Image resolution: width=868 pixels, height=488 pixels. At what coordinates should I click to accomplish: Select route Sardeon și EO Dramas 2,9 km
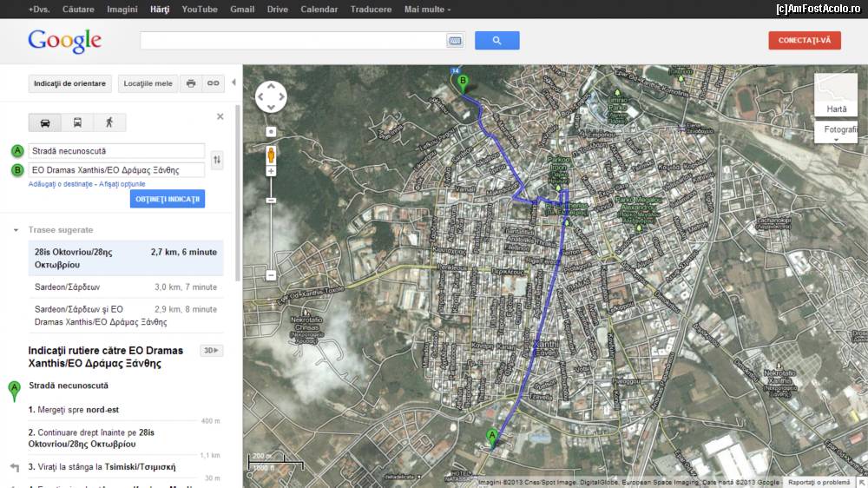click(x=126, y=316)
